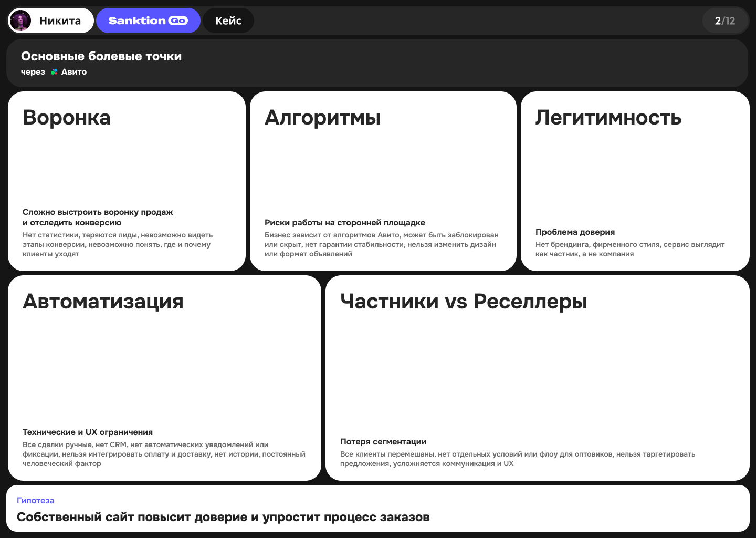Toggle highlight on the Гипотеза label
Image resolution: width=756 pixels, height=538 pixels.
(35, 500)
